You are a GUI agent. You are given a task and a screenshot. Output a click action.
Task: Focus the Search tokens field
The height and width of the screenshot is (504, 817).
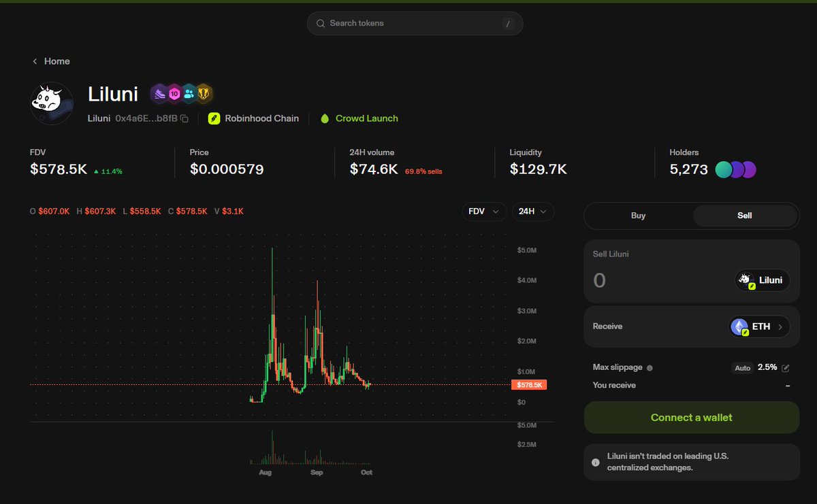[x=415, y=23]
